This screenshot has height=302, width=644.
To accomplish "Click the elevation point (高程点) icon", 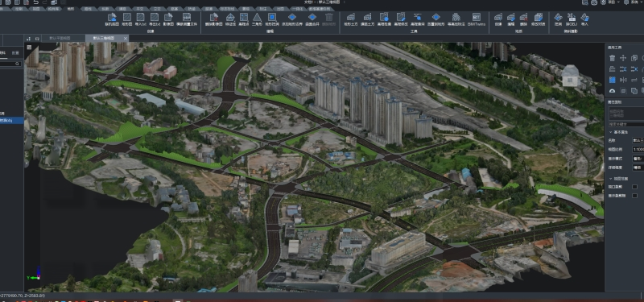I will pyautogui.click(x=244, y=19).
